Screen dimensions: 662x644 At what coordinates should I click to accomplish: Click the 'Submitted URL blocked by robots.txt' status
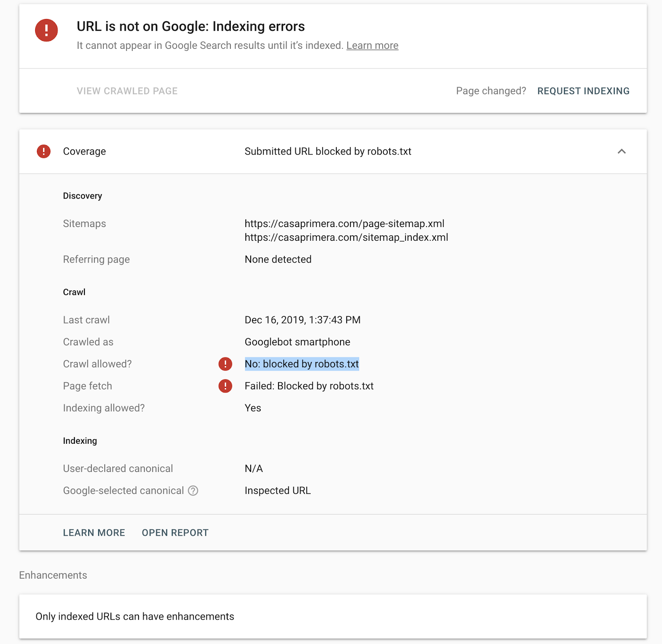(x=328, y=151)
